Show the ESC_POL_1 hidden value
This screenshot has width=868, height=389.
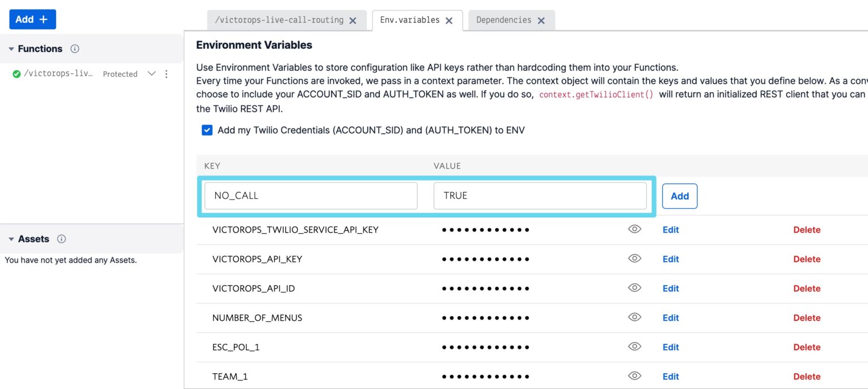pyautogui.click(x=634, y=346)
